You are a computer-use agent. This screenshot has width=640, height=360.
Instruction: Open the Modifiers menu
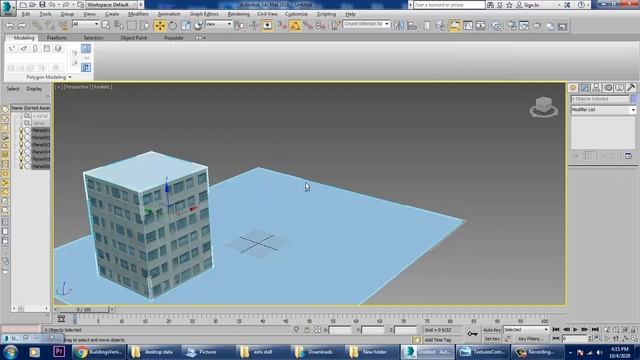(138, 14)
